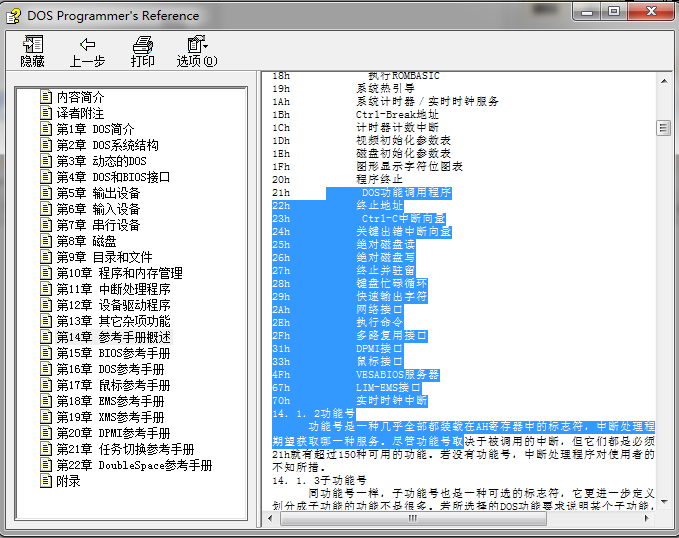679x538 pixels.
Task: Open chapter 第17章 鼠标参考手册
Action: [x=113, y=386]
